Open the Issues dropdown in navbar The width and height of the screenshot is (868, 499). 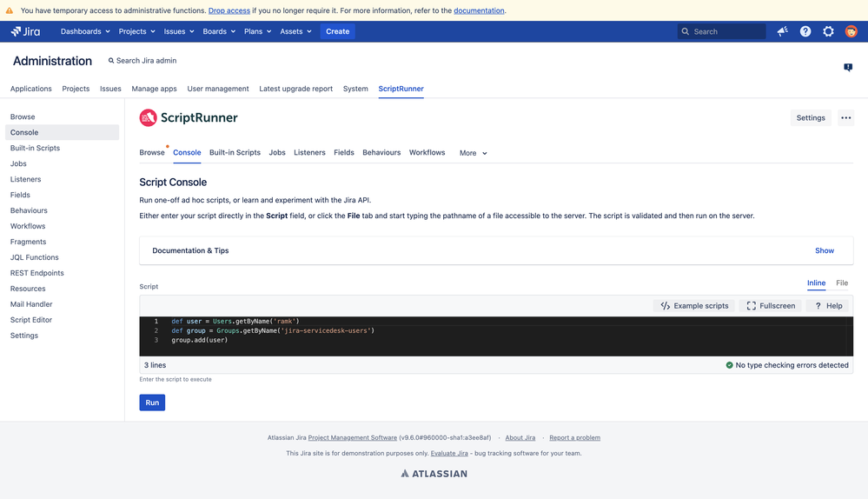point(179,31)
